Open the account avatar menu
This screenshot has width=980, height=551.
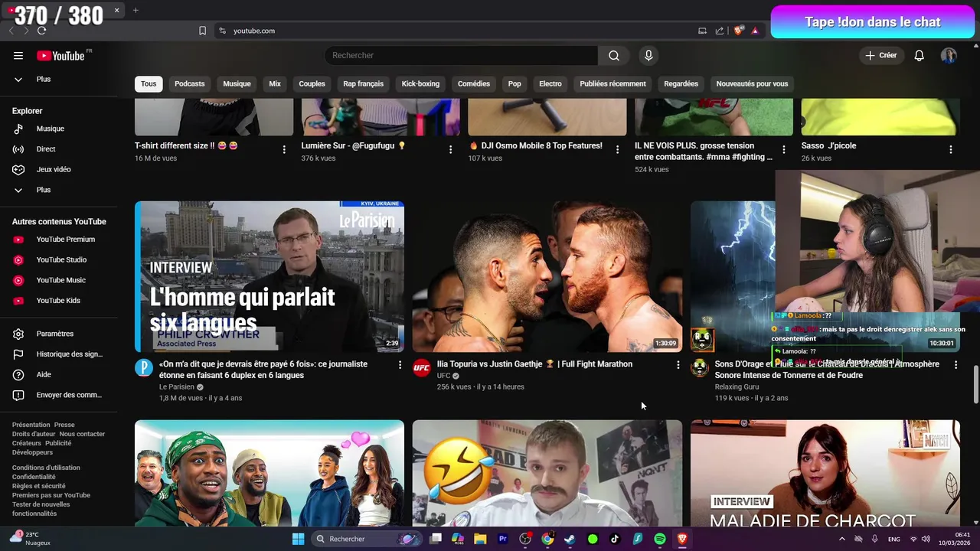[x=949, y=55]
